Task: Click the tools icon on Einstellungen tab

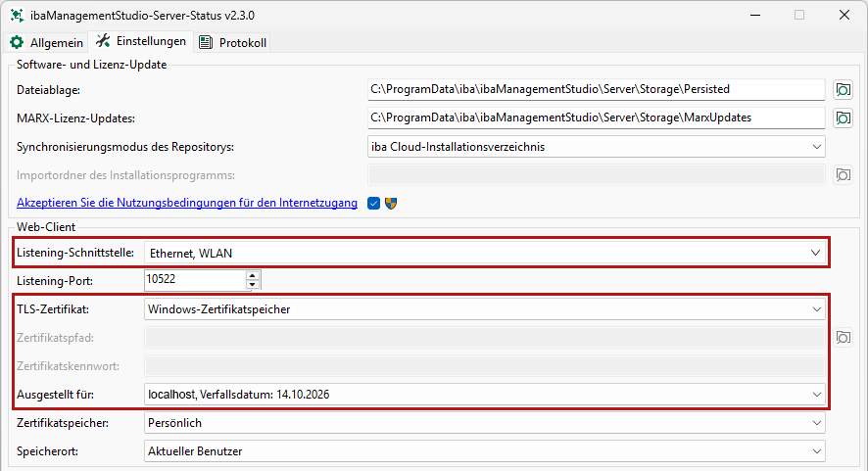Action: point(103,40)
